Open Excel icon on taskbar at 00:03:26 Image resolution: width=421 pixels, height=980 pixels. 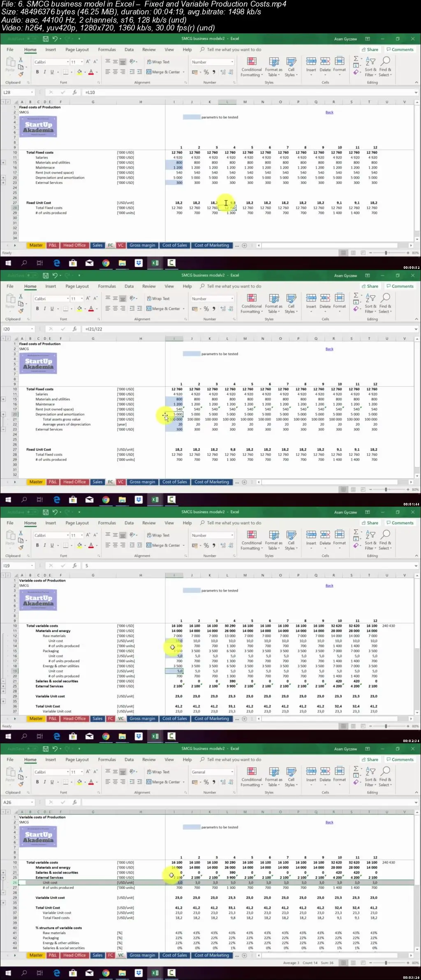click(155, 973)
